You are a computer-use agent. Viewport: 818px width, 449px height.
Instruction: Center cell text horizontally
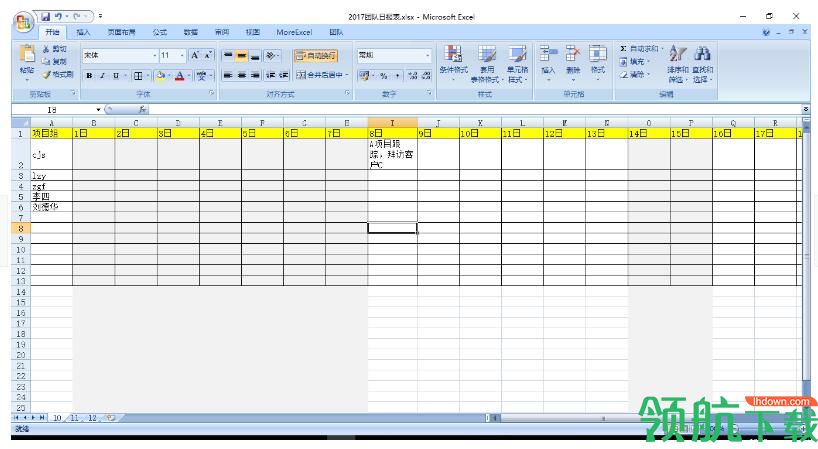click(x=242, y=75)
